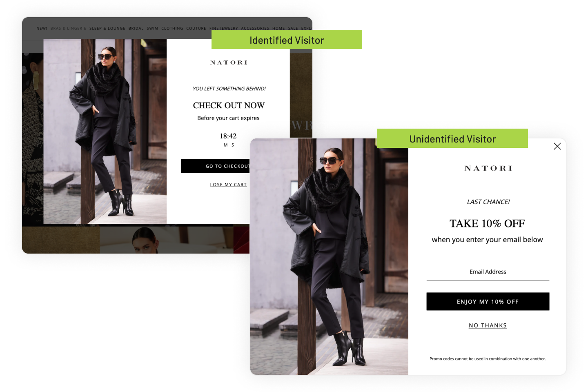The width and height of the screenshot is (588, 392).
Task: Open the SLEEP & LOUNGE menu
Action: 107,29
